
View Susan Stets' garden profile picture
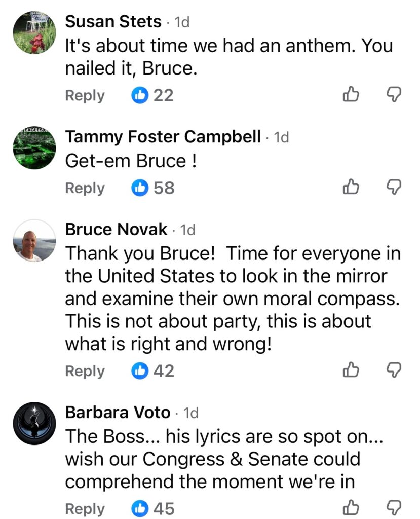coord(34,31)
